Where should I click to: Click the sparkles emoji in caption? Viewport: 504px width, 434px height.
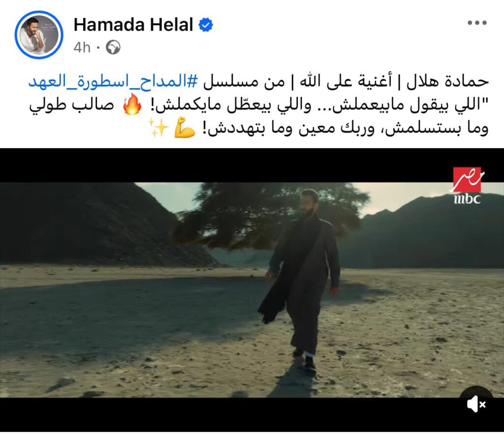pos(158,128)
